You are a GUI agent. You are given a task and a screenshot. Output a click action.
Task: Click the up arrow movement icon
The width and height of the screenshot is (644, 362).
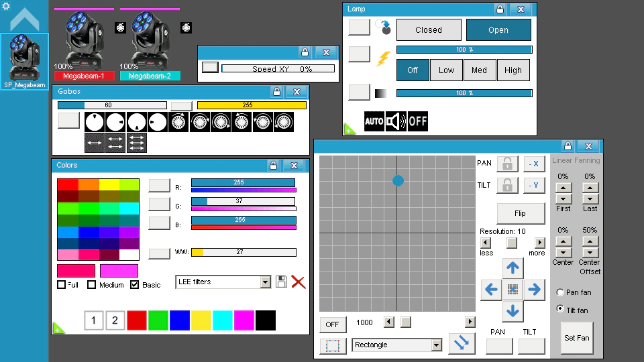(x=513, y=268)
